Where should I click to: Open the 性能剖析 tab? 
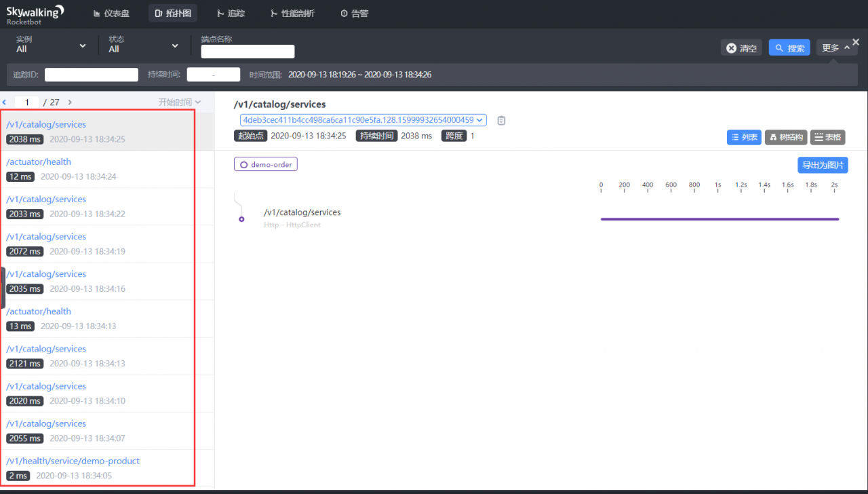pos(292,14)
